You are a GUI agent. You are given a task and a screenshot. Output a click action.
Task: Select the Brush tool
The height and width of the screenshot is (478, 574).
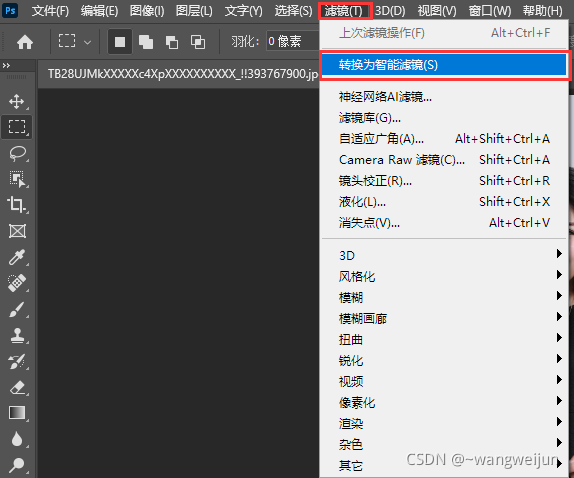point(17,309)
